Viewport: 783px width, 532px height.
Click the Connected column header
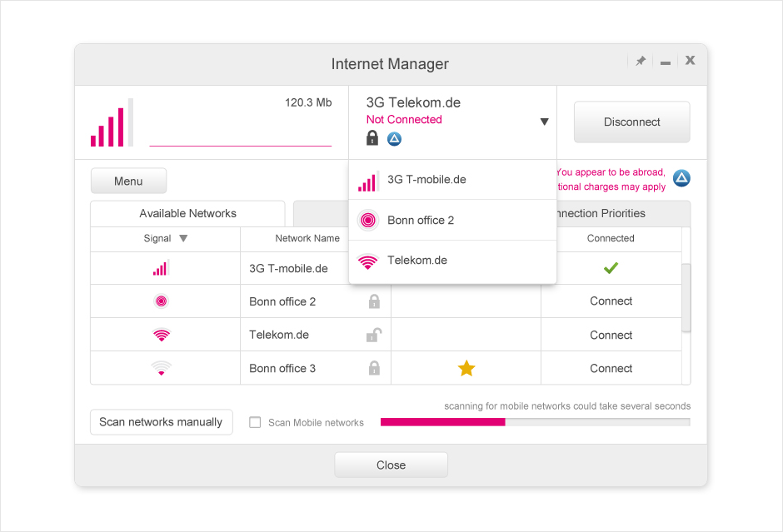click(x=611, y=239)
